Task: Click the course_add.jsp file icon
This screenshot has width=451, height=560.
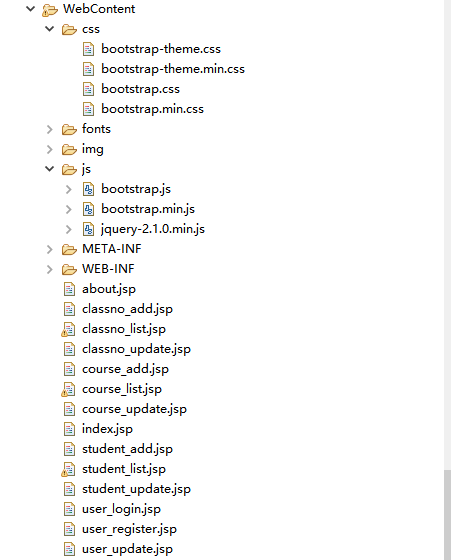Action: click(x=69, y=369)
